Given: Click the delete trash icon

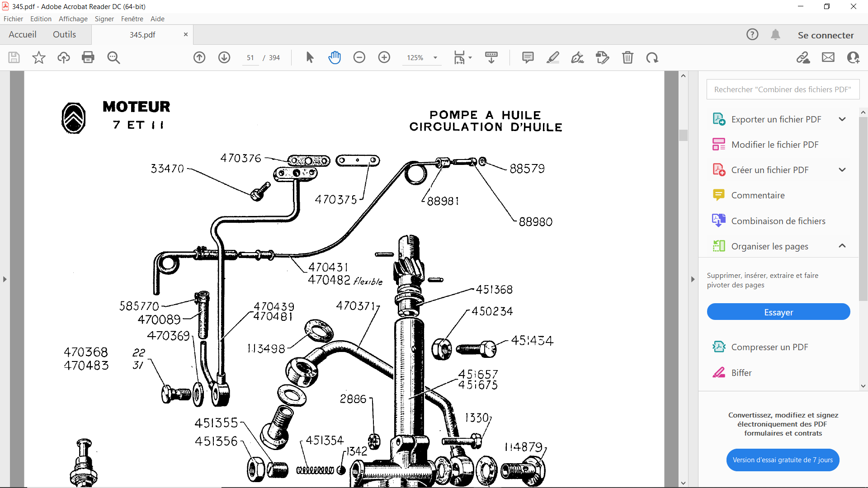Looking at the screenshot, I should point(627,57).
